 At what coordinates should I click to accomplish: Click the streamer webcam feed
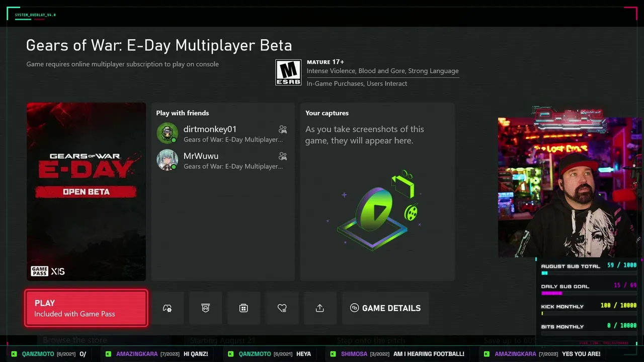[x=570, y=187]
